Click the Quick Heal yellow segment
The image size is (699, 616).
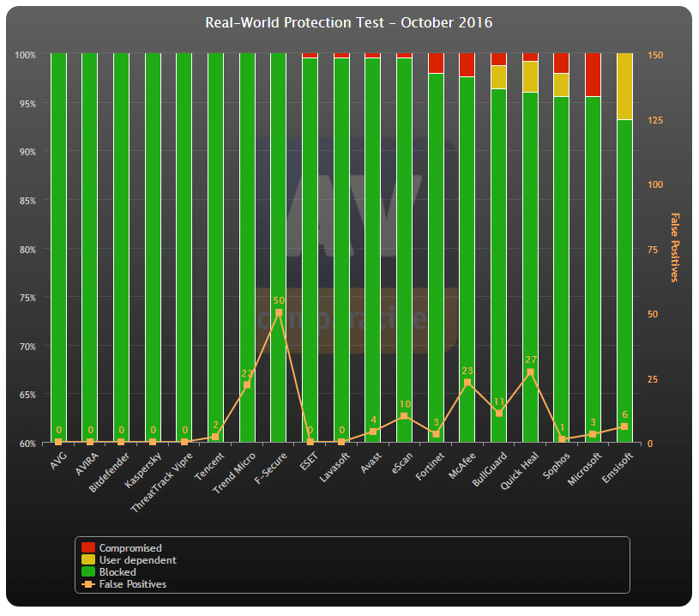pos(530,76)
